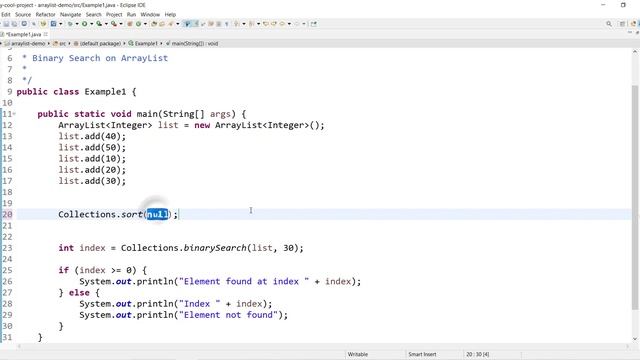
Task: Toggle Mark Occurrences highlighted toolbar button
Action: pos(187,24)
